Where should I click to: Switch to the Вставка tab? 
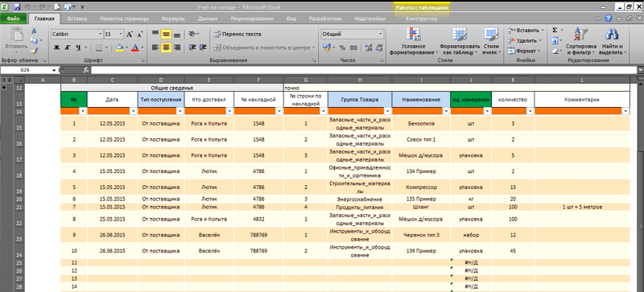[76, 19]
